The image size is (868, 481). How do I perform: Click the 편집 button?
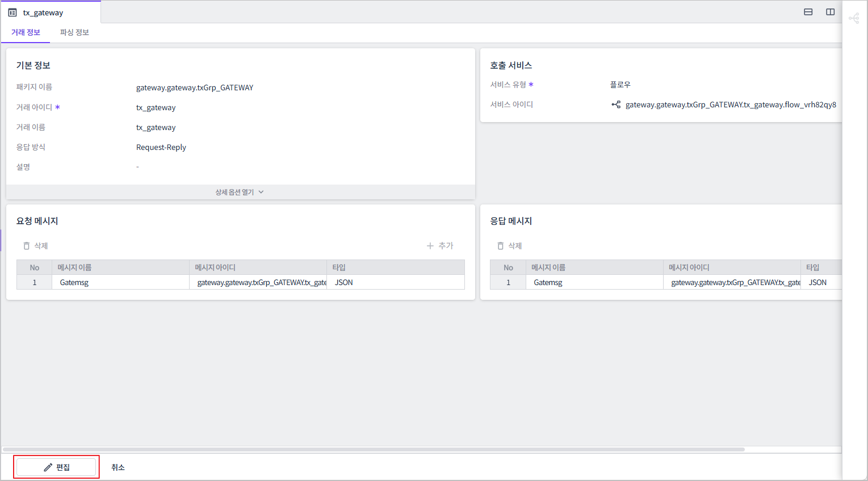[56, 467]
